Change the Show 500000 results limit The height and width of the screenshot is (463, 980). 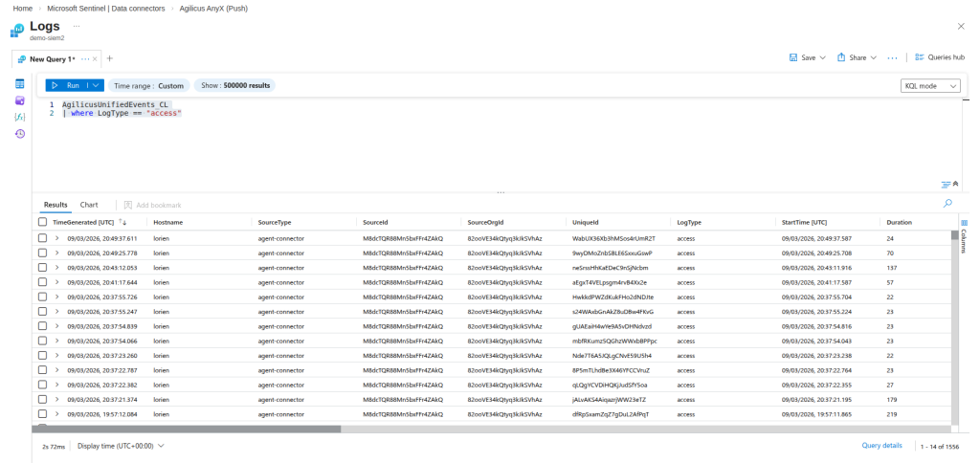point(235,85)
